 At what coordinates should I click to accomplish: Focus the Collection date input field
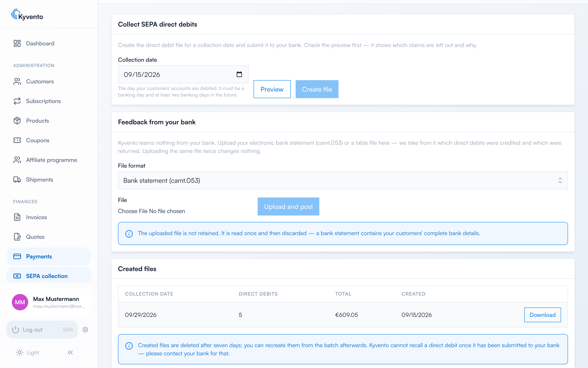[183, 74]
